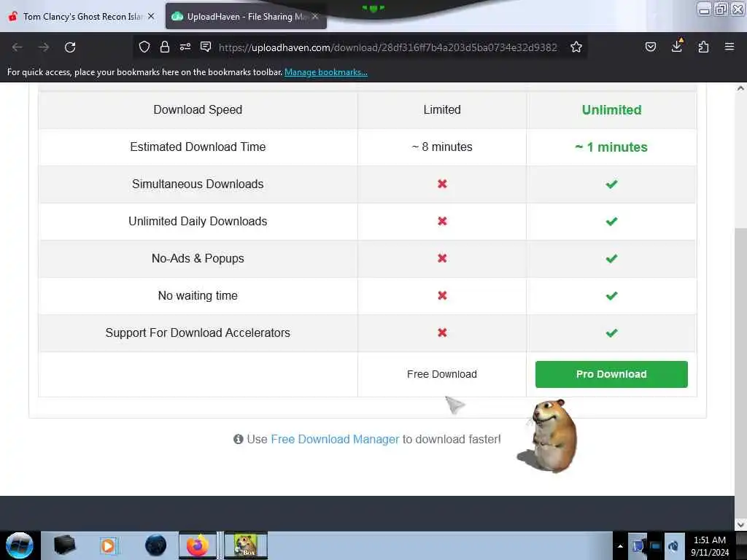Click the green 'Unlimited' speed text
Screen dimensions: 747x560
(x=611, y=110)
